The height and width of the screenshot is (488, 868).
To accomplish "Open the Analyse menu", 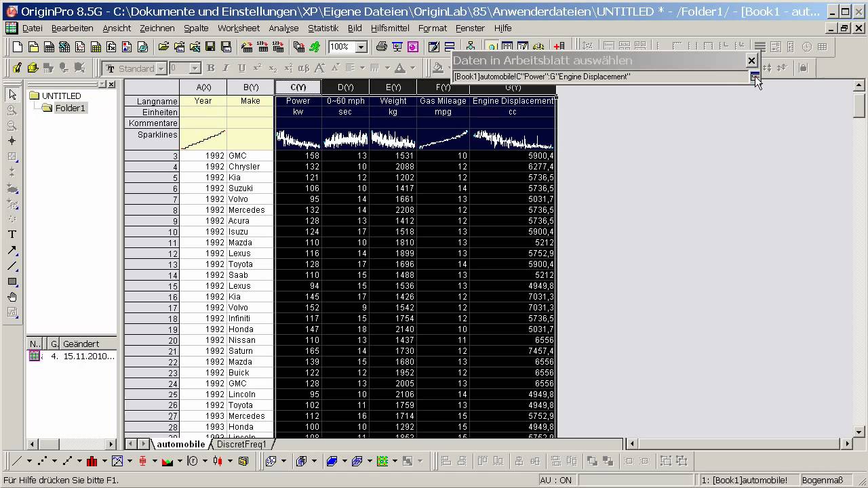I will pyautogui.click(x=283, y=28).
